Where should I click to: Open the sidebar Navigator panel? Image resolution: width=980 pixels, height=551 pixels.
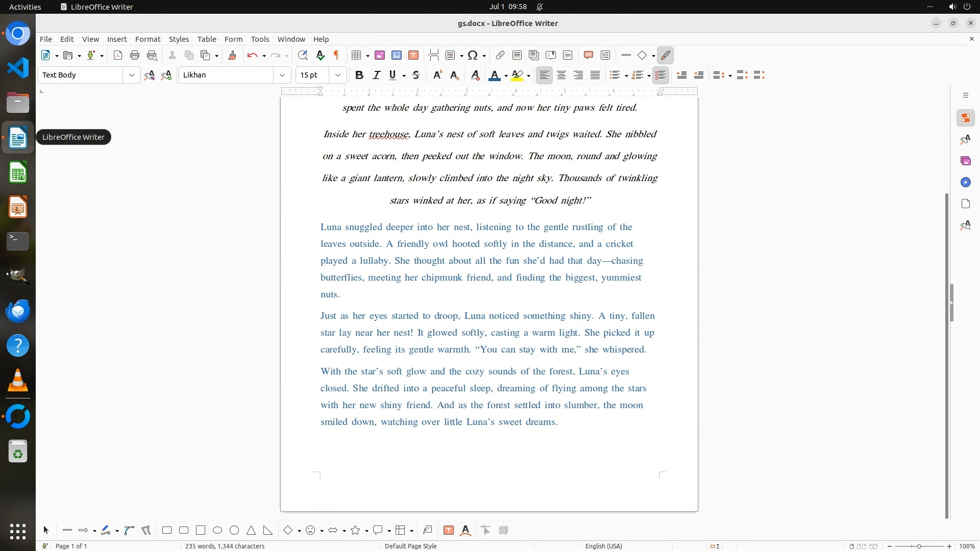tap(965, 183)
